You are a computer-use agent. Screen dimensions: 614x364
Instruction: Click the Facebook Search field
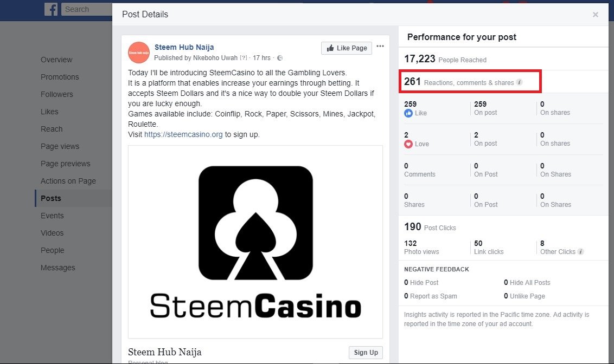tap(87, 9)
